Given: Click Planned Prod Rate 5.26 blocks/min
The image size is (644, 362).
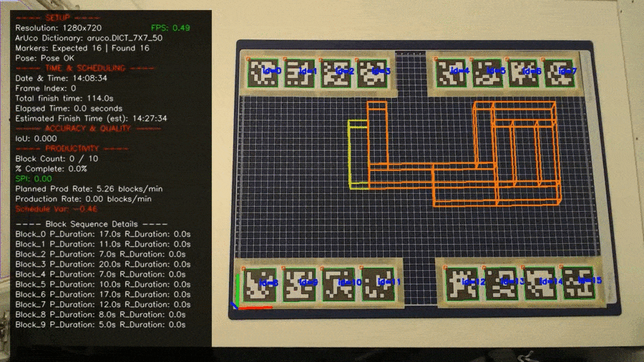Looking at the screenshot, I should coord(89,189).
